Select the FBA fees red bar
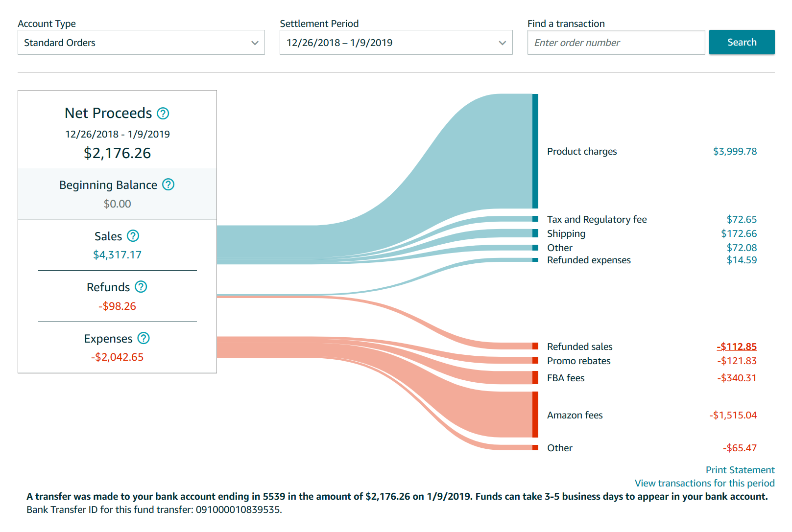The width and height of the screenshot is (792, 532). pos(535,378)
